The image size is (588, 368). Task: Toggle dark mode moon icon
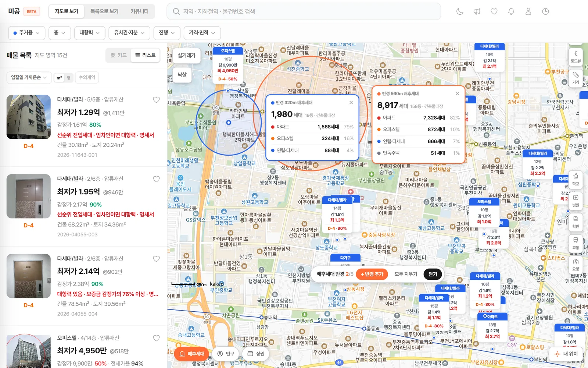[x=460, y=11]
